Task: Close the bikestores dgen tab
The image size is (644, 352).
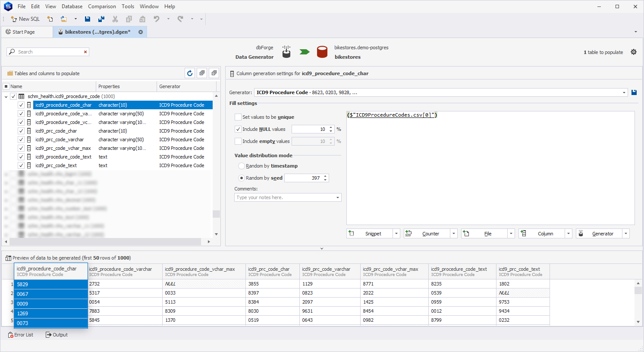Action: pyautogui.click(x=141, y=32)
